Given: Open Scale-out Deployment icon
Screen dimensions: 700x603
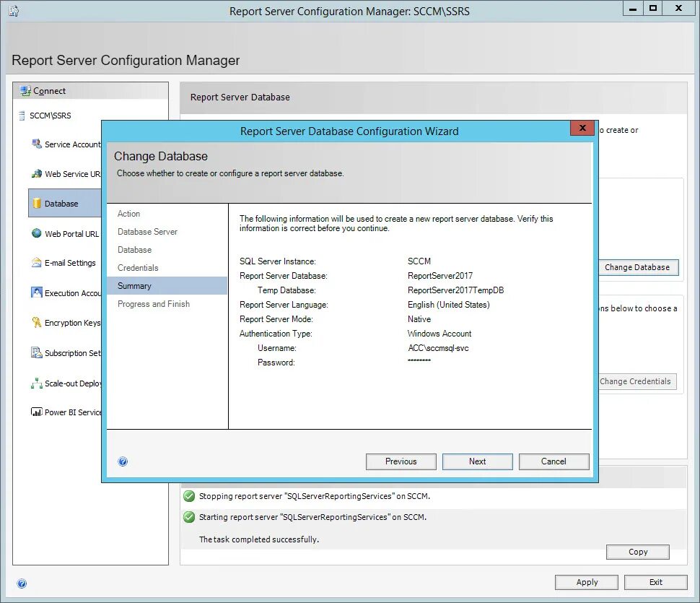Looking at the screenshot, I should pos(37,383).
